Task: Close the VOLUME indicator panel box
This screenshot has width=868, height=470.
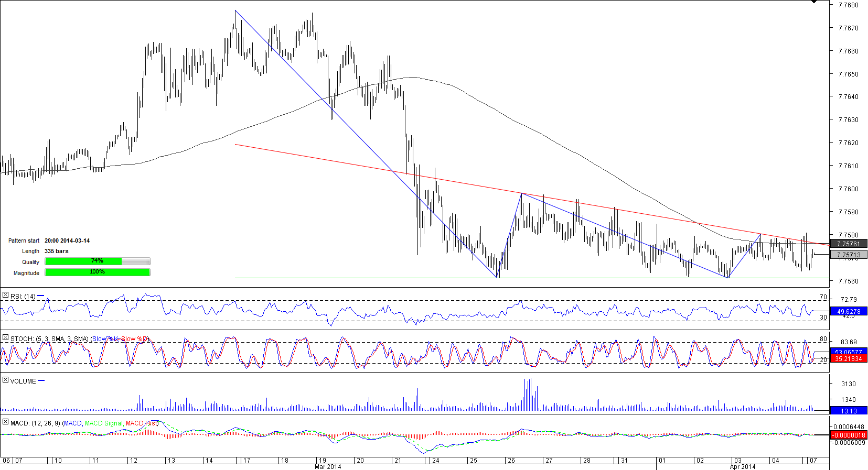Action: point(5,380)
